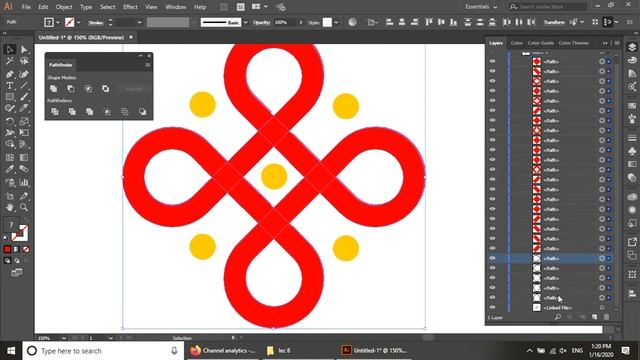
Task: Hide the highlighted Path layer's eye
Action: coord(493,258)
